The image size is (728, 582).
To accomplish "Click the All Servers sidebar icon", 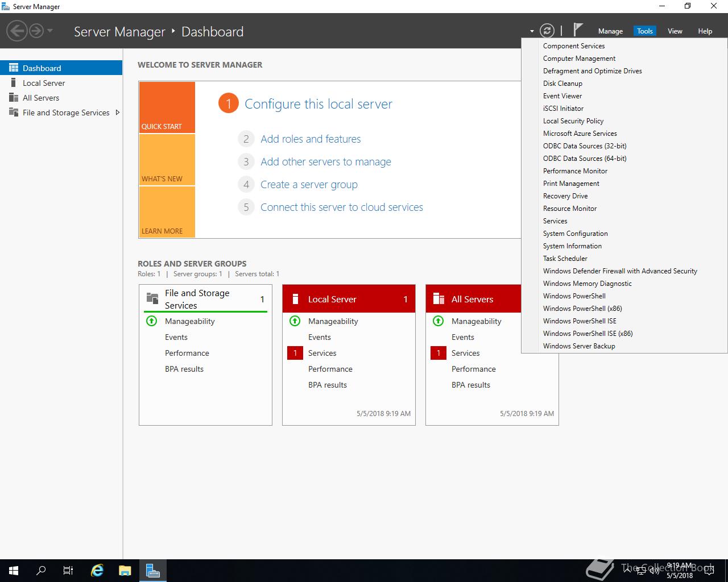I will pyautogui.click(x=14, y=97).
